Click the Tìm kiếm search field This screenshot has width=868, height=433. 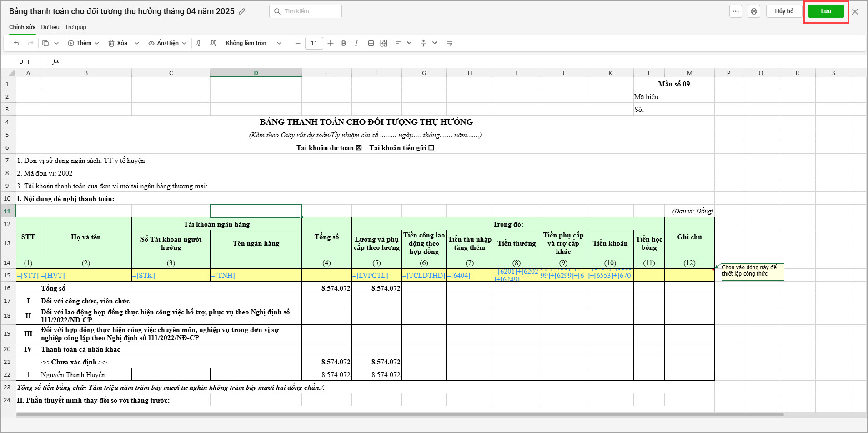pos(306,11)
